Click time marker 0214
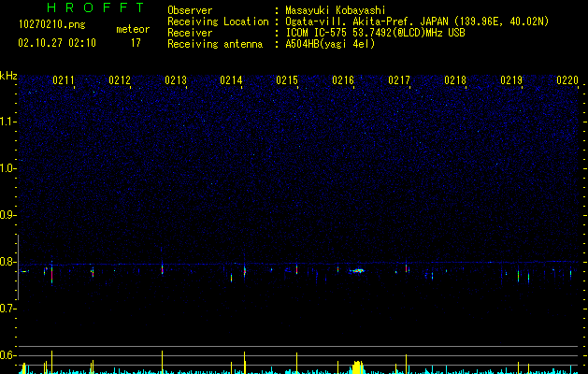Screen dimensions: 588x374 (231, 80)
